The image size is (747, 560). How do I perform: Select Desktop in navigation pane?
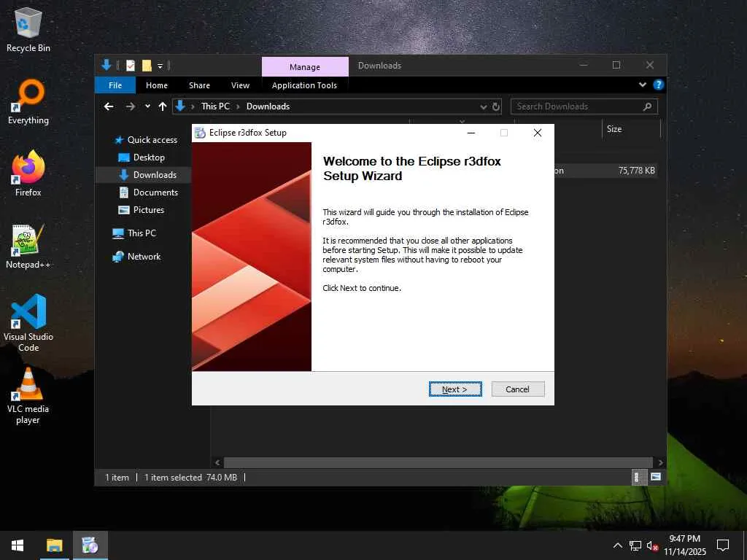pyautogui.click(x=149, y=157)
